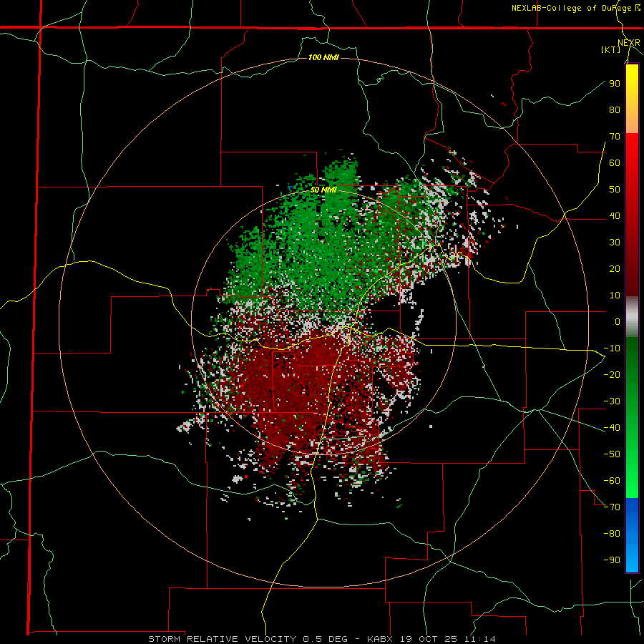This screenshot has height=644, width=644.
Task: Click the gray zero-velocity segment of the color bar
Action: [x=632, y=317]
